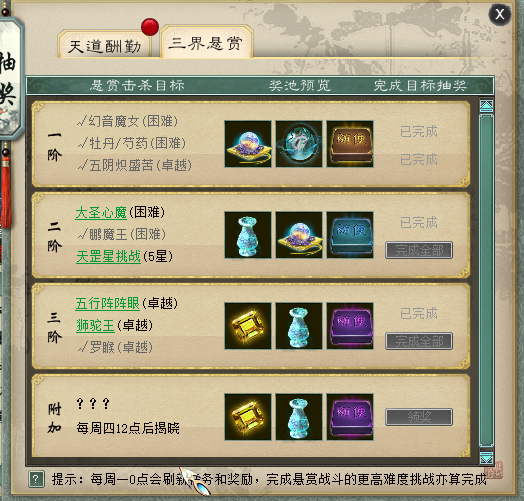Screen dimensions: 524x501
Task: Switch to the 天道酬勤 tab
Action: pyautogui.click(x=104, y=45)
